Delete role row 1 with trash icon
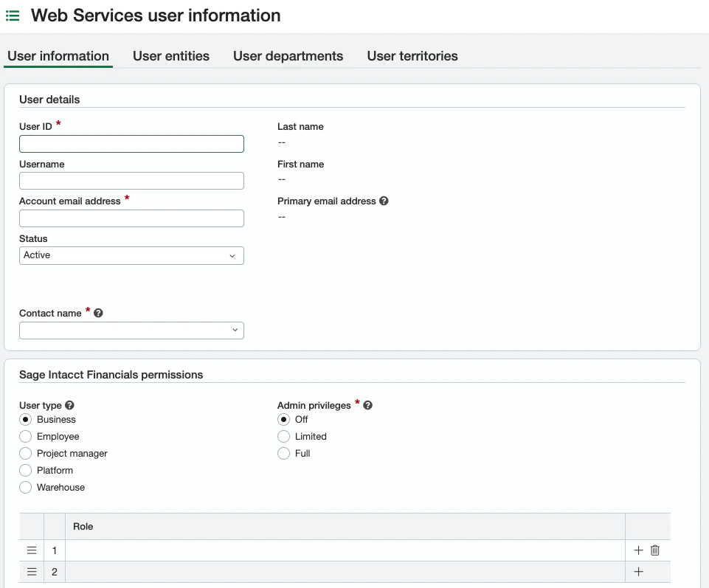 pos(654,550)
